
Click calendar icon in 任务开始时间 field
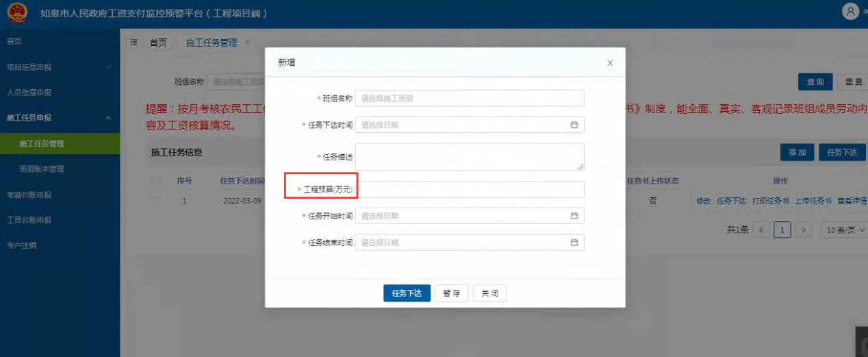(574, 216)
